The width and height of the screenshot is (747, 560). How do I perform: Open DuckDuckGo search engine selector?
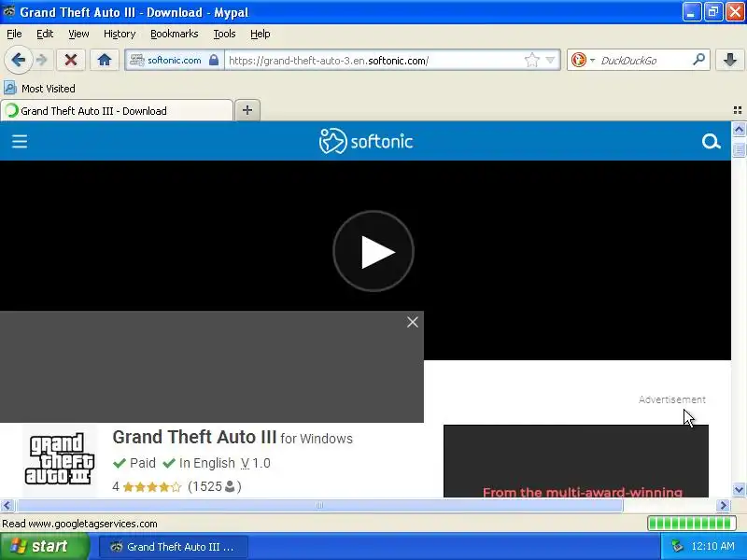tap(582, 61)
